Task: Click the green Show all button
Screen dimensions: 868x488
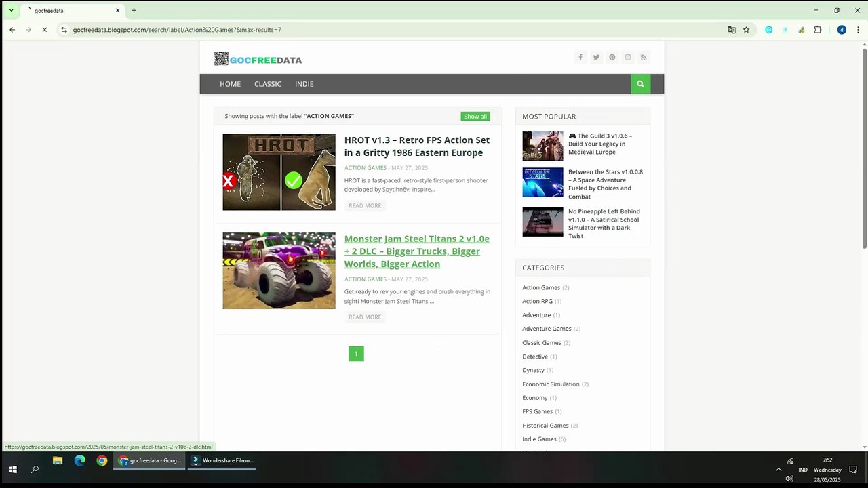Action: [x=475, y=116]
